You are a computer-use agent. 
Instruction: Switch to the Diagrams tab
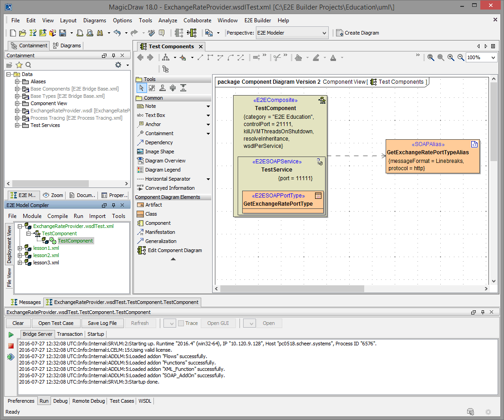coord(67,46)
